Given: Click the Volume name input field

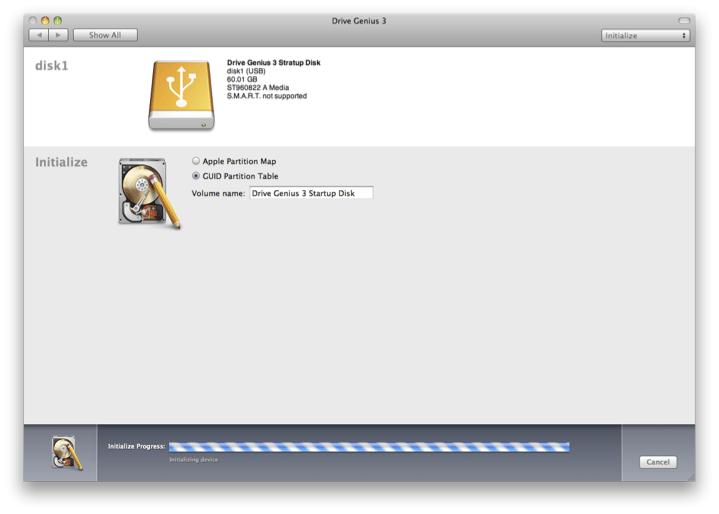Looking at the screenshot, I should pyautogui.click(x=311, y=193).
